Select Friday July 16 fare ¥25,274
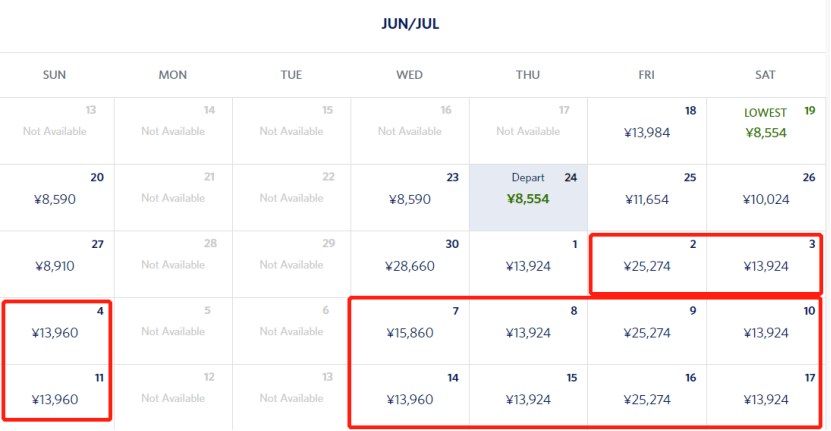The image size is (831, 431). (646, 399)
